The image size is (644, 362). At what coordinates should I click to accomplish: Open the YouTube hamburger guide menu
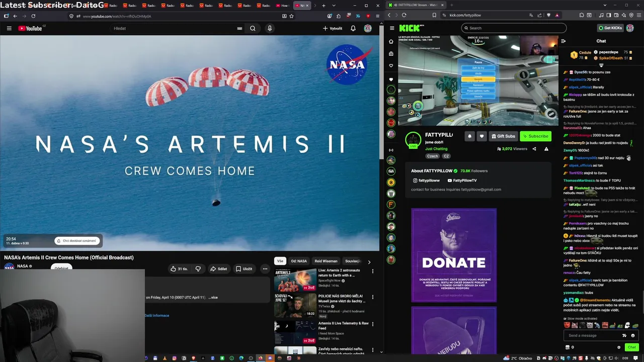9,28
